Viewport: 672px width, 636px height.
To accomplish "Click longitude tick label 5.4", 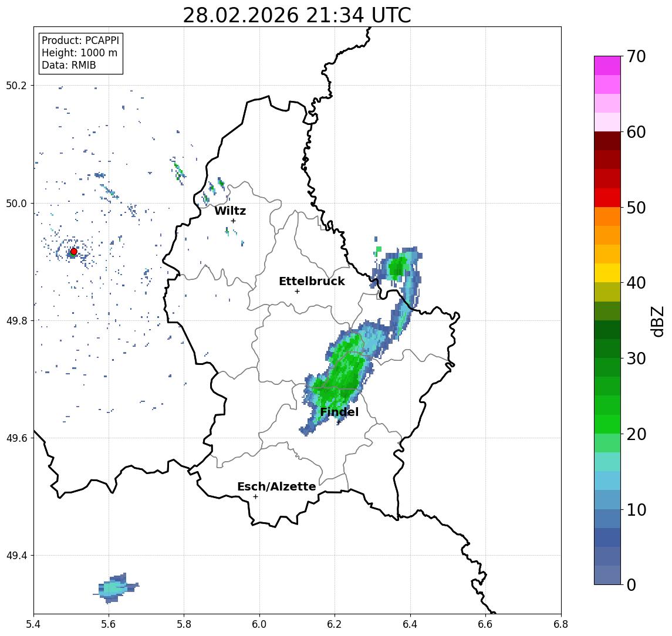I will pos(33,624).
